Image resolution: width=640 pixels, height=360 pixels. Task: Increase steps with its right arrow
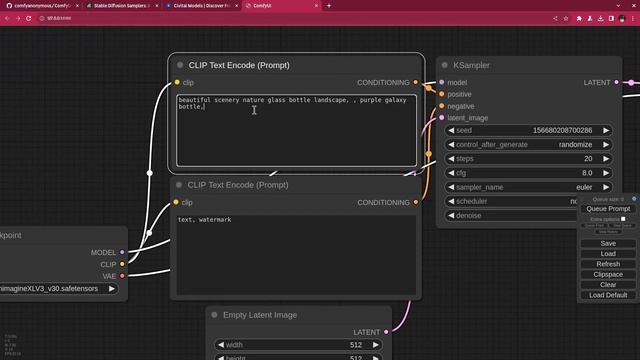[x=606, y=158]
